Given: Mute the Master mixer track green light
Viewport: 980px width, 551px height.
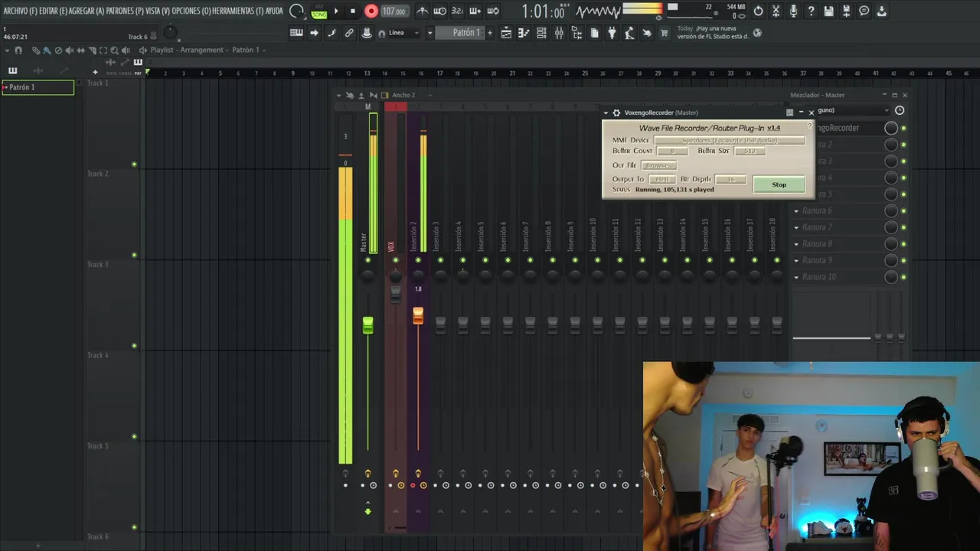Looking at the screenshot, I should pos(367,260).
